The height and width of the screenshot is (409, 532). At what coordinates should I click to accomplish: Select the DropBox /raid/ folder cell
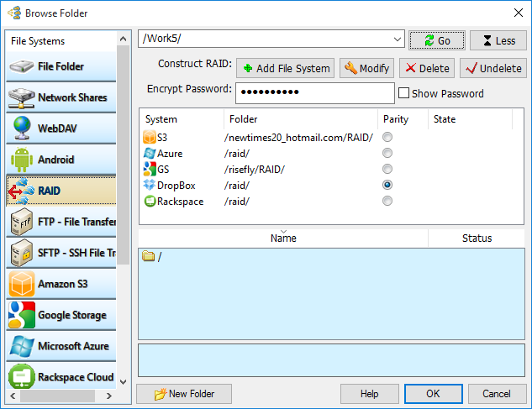[237, 185]
